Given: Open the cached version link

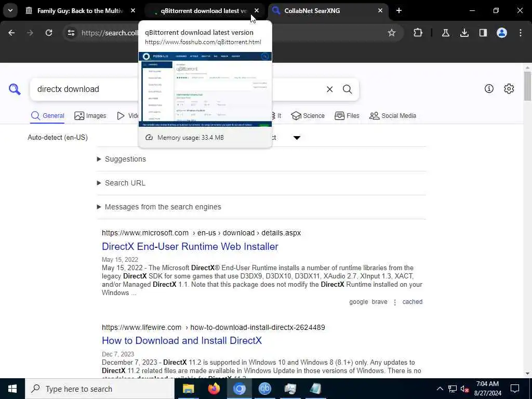Looking at the screenshot, I should point(412,302).
